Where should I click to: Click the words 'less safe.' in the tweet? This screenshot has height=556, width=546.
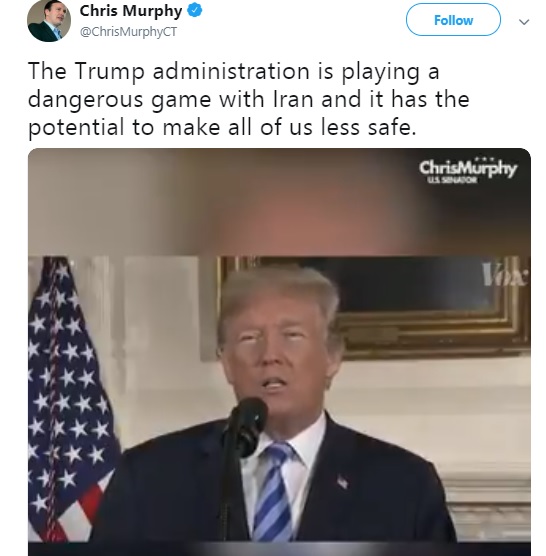369,127
